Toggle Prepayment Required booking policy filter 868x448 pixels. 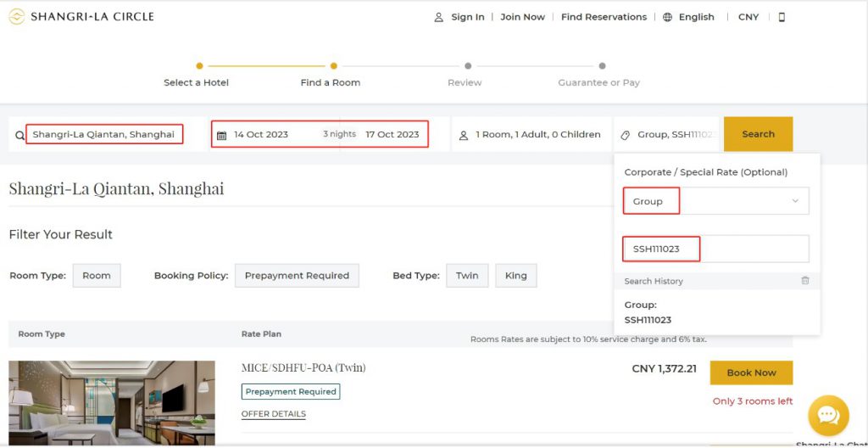[297, 276]
